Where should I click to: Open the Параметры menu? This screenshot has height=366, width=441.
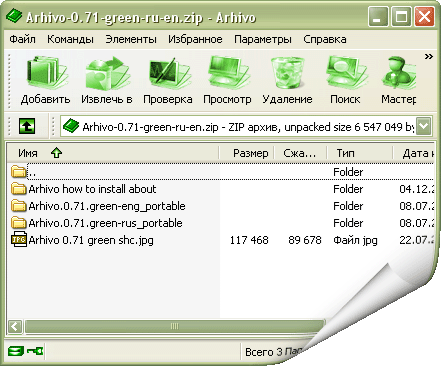click(x=263, y=40)
